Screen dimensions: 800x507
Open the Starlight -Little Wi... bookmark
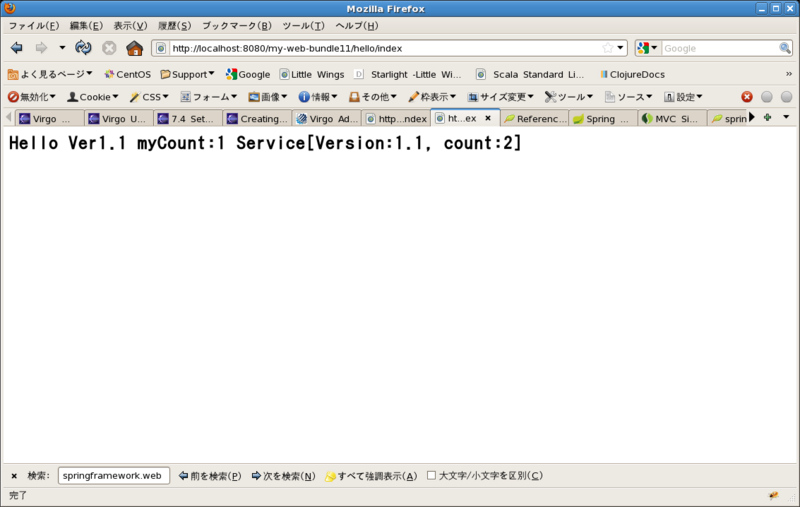[408, 74]
